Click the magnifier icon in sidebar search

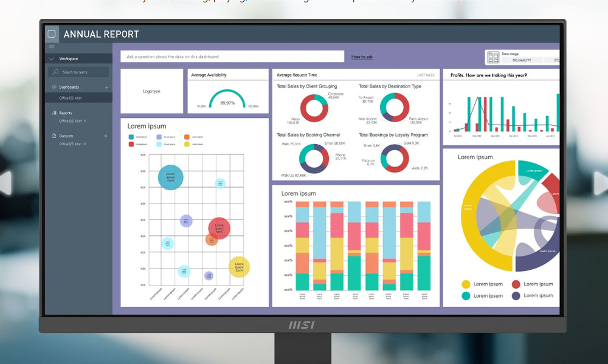[x=56, y=72]
